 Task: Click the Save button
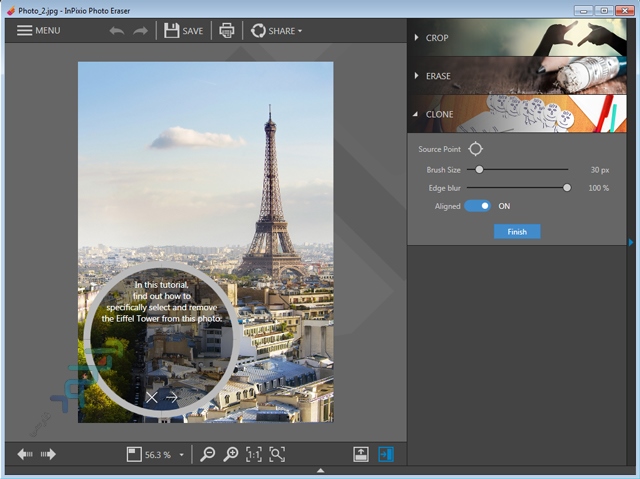183,31
